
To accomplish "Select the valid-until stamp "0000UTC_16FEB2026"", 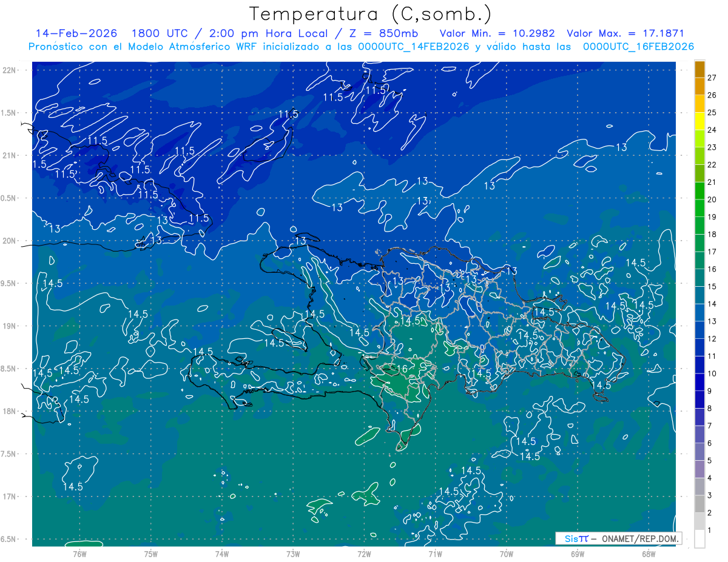I will point(638,47).
